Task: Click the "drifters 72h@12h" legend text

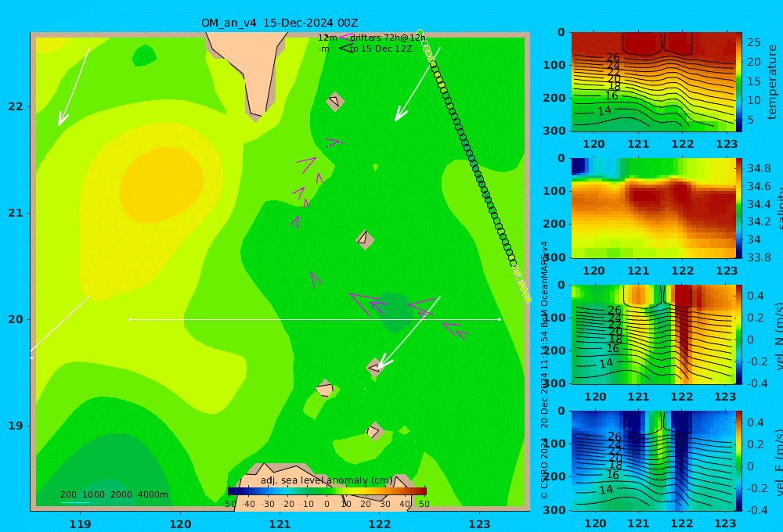Action: tap(388, 38)
